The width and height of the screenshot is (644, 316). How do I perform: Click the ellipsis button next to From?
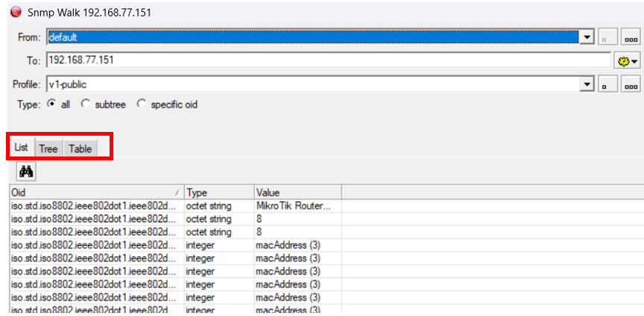point(631,37)
